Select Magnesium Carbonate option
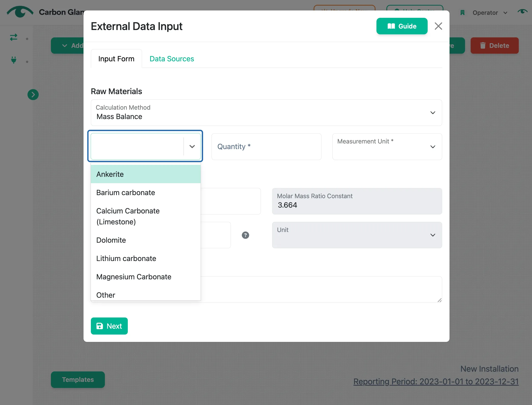The width and height of the screenshot is (532, 405). (146, 277)
